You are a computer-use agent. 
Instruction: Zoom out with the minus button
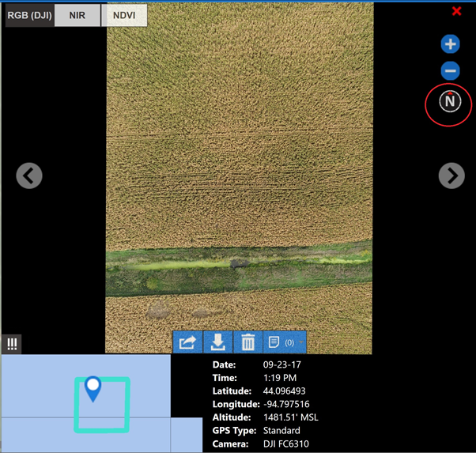coord(450,71)
